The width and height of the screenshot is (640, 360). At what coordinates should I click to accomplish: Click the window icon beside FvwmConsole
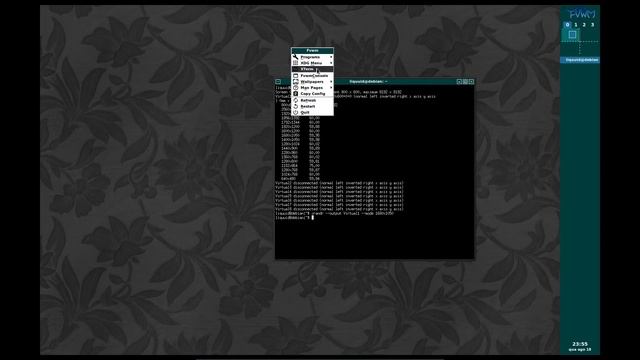(x=296, y=76)
